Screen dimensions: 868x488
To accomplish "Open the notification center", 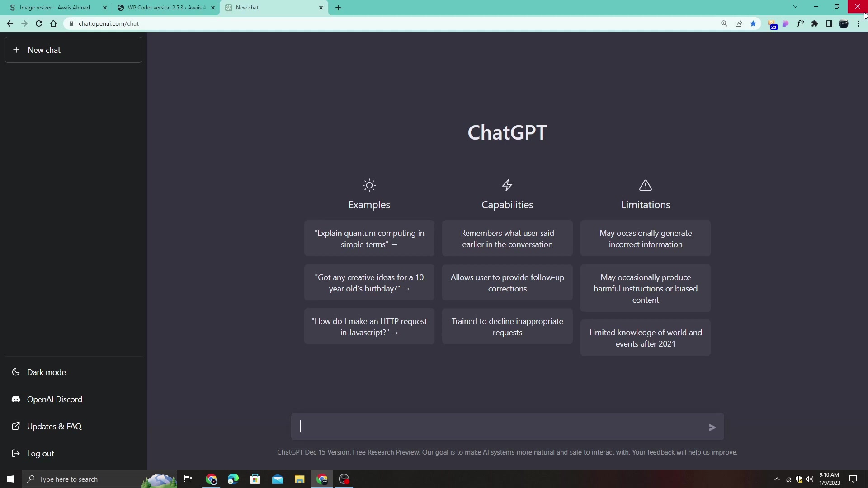I will pyautogui.click(x=853, y=479).
